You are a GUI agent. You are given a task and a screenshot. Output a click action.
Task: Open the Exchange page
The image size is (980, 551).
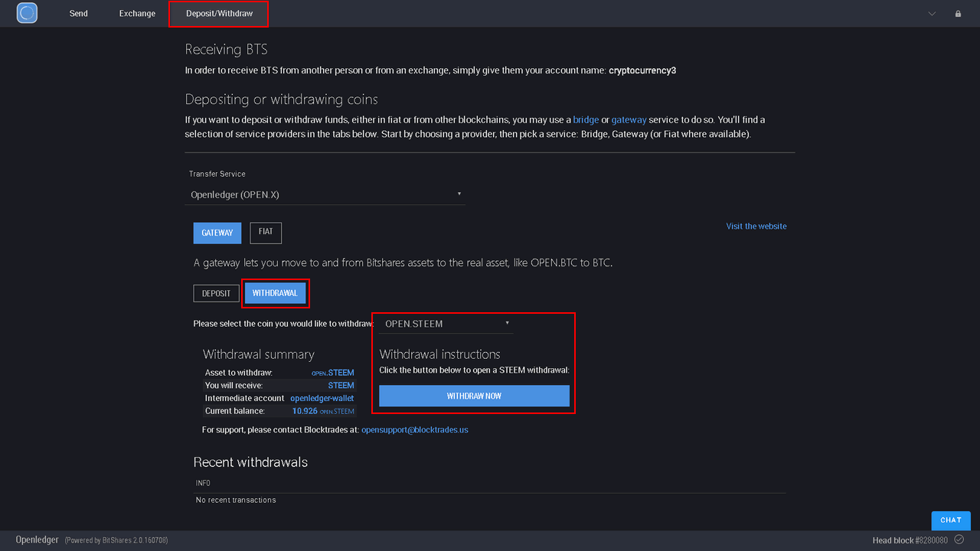click(137, 14)
